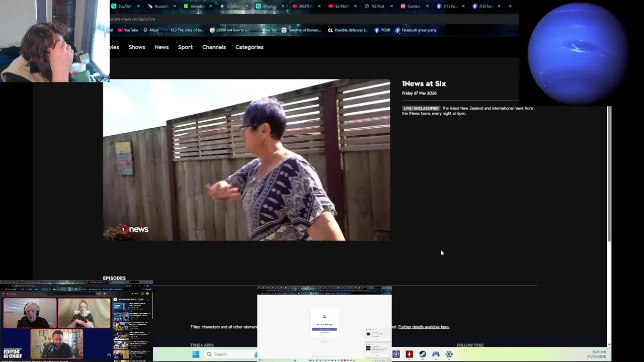Open Steam from the taskbar
The image size is (644, 362).
click(x=423, y=354)
